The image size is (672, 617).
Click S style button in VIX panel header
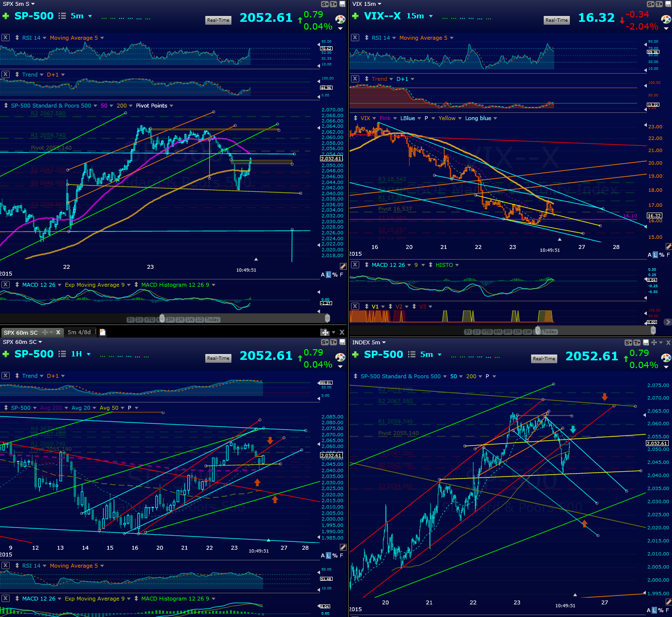650,4
